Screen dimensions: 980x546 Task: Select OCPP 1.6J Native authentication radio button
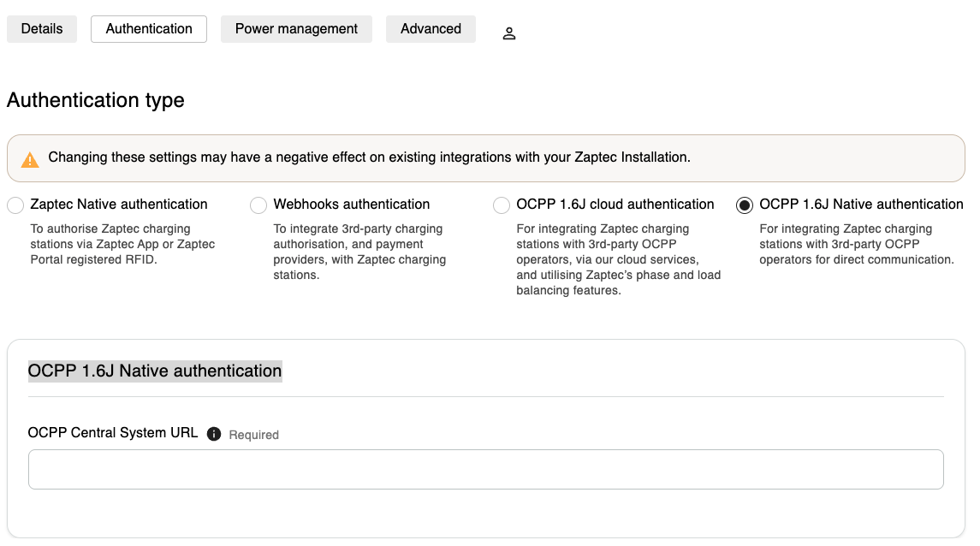[745, 205]
